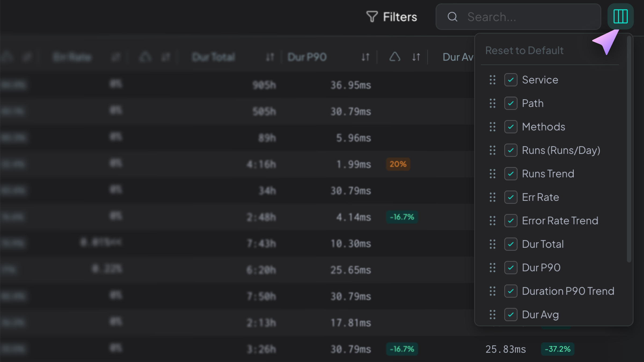The width and height of the screenshot is (644, 362).
Task: Click sort arrows beside trend triangle column
Action: [416, 57]
